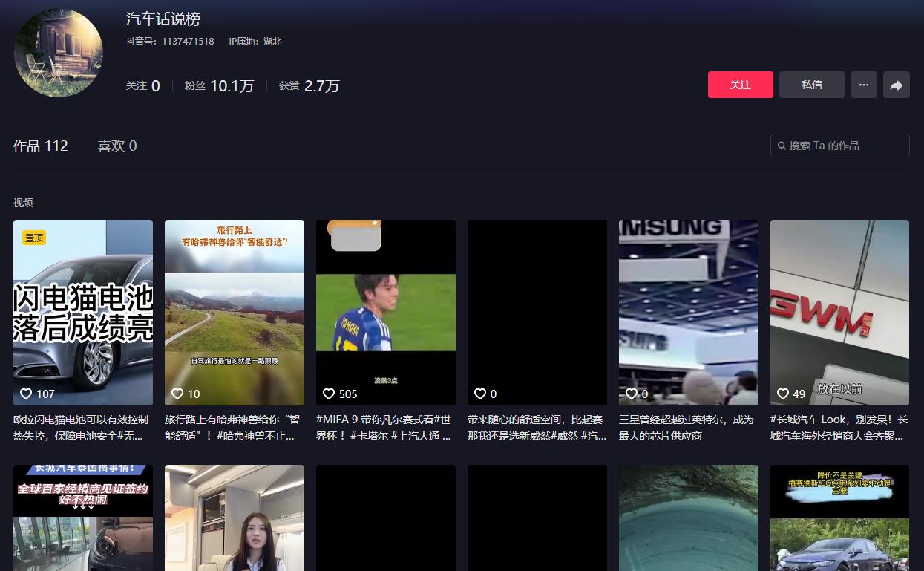
Task: Click the 粉丝 10.1万 follower count
Action: [219, 86]
